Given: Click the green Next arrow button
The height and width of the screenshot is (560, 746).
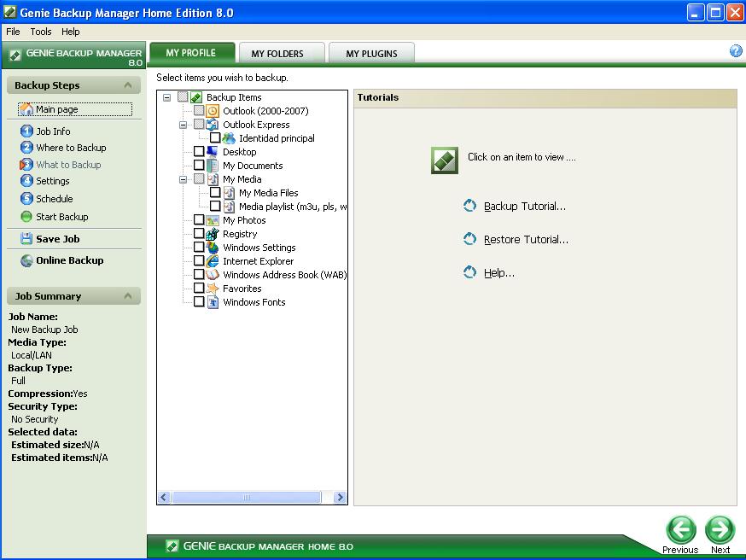Looking at the screenshot, I should pos(720,529).
